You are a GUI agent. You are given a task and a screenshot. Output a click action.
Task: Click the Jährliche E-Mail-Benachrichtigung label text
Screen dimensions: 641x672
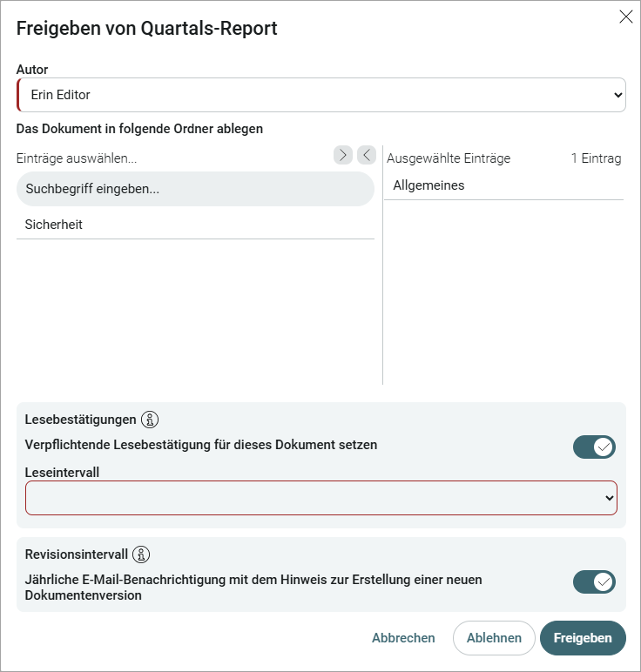[x=253, y=588]
